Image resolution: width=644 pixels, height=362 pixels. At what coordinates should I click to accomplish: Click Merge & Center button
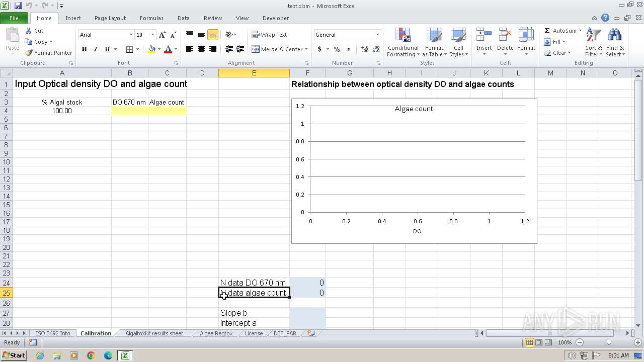pyautogui.click(x=278, y=49)
